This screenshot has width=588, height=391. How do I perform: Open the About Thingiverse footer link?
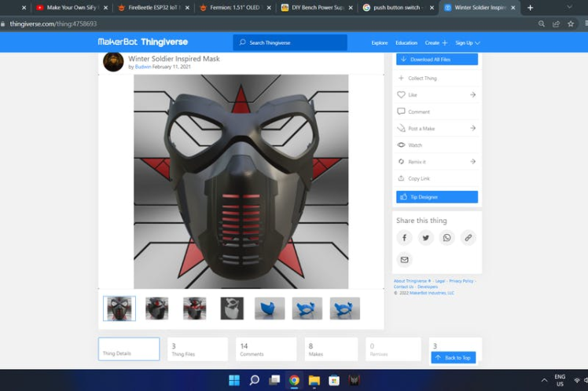pyautogui.click(x=412, y=281)
